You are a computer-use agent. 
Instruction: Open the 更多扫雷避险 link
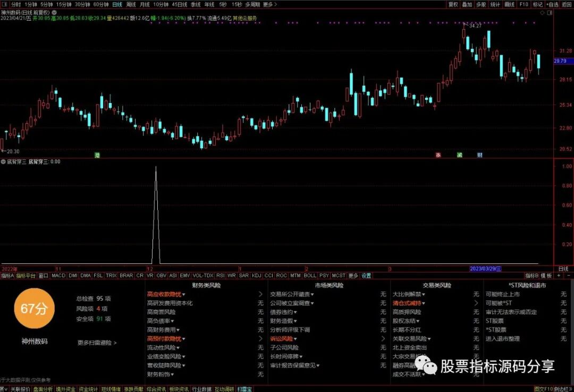[x=97, y=343]
